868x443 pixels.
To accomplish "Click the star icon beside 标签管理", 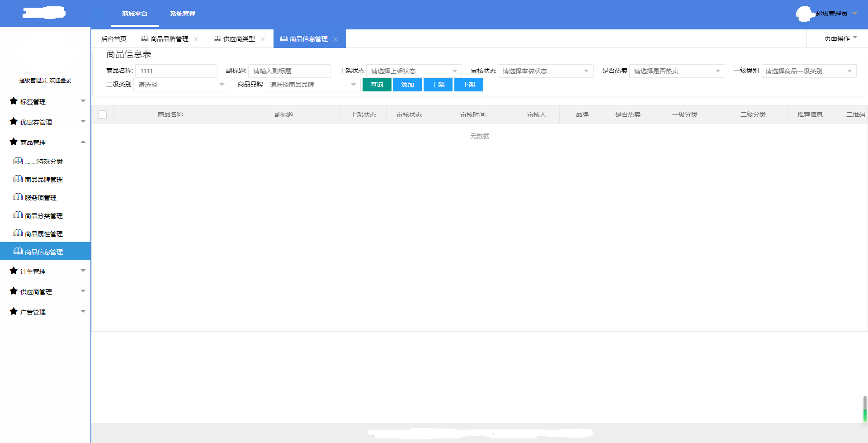I will pyautogui.click(x=14, y=101).
